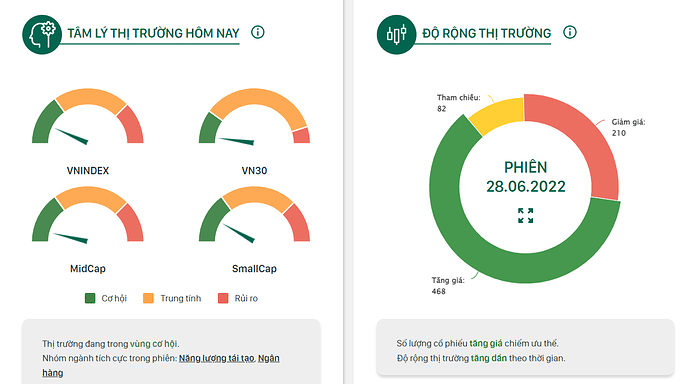Click the candlestick market breadth icon
Viewport: 690px width, 384px height.
(396, 35)
